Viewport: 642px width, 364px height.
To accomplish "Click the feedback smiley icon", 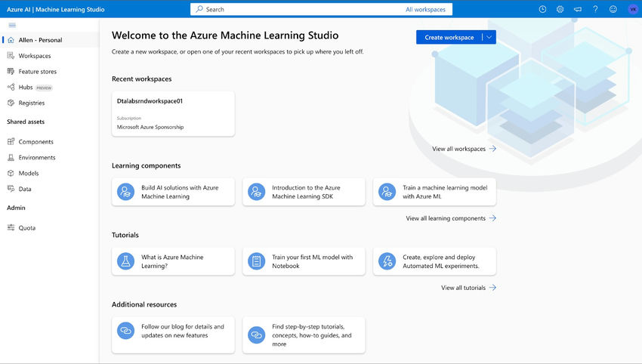I will 613,9.
